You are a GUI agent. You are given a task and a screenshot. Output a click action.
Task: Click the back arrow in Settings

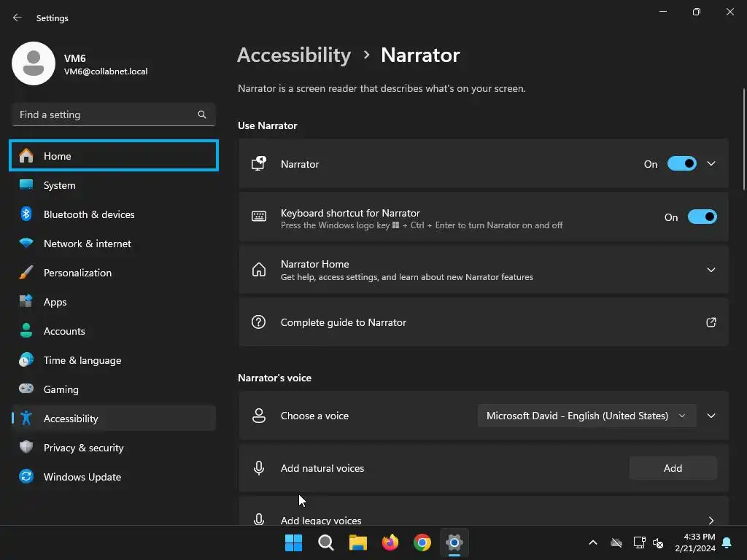coord(18,17)
